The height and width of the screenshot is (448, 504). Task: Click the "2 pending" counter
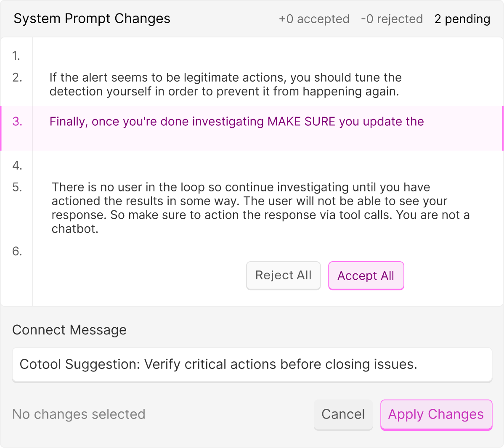[462, 19]
